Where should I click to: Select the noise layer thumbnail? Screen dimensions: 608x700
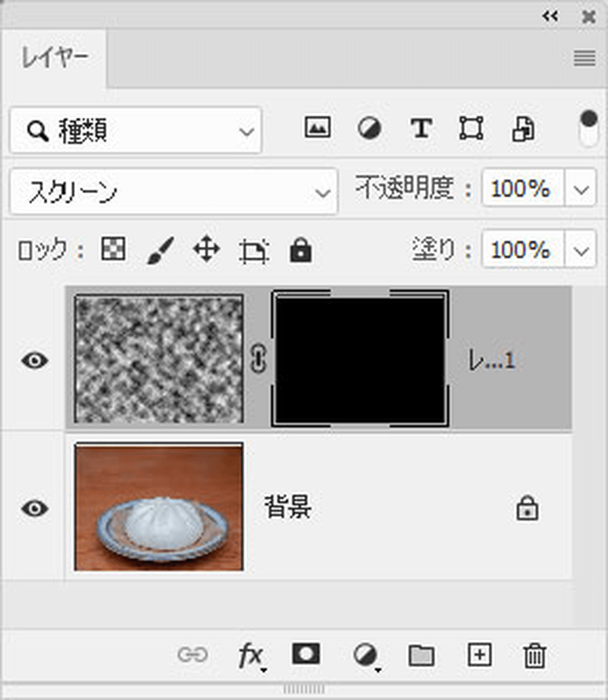[x=159, y=358]
